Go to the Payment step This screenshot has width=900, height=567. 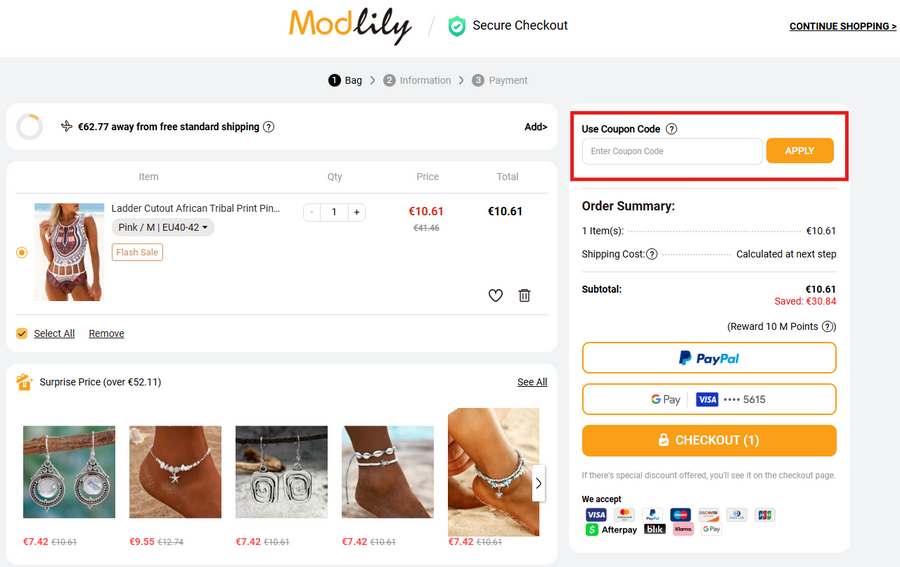(x=500, y=80)
